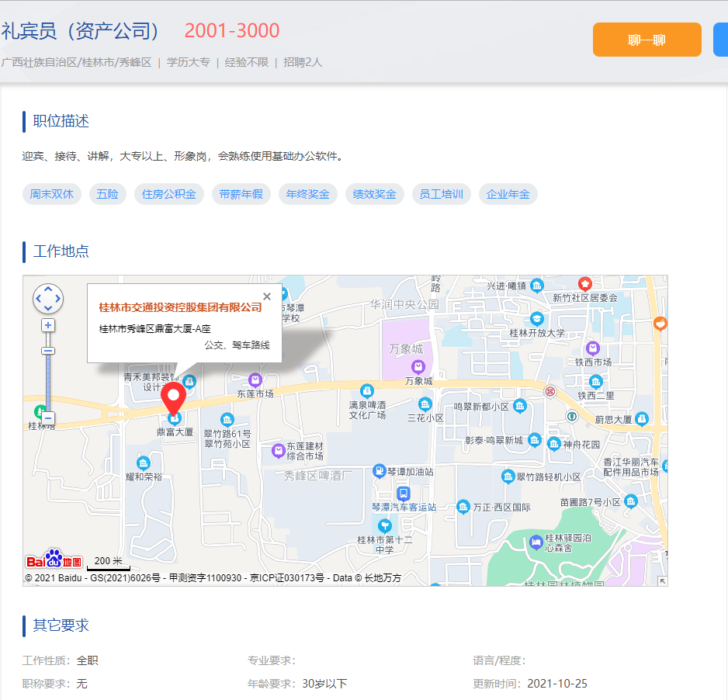The height and width of the screenshot is (700, 728).
Task: Click the 兴进·曦镇 map icon
Action: point(537,285)
